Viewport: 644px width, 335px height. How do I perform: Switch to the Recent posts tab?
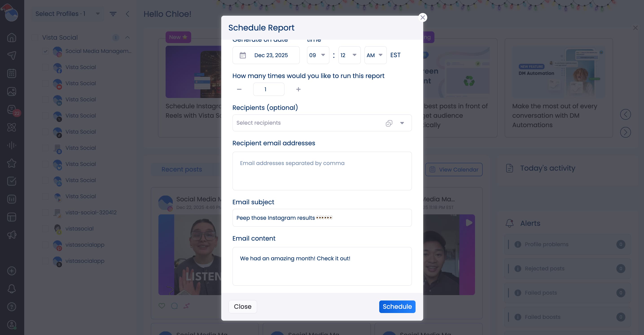[182, 169]
